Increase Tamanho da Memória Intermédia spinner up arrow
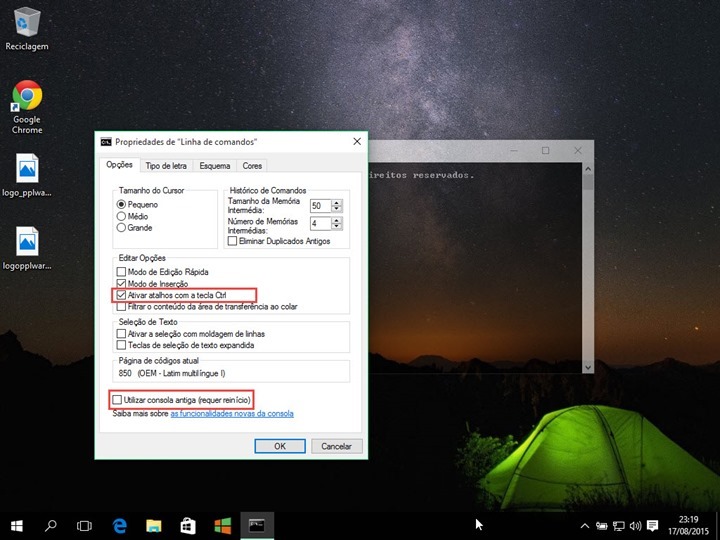 [x=337, y=202]
